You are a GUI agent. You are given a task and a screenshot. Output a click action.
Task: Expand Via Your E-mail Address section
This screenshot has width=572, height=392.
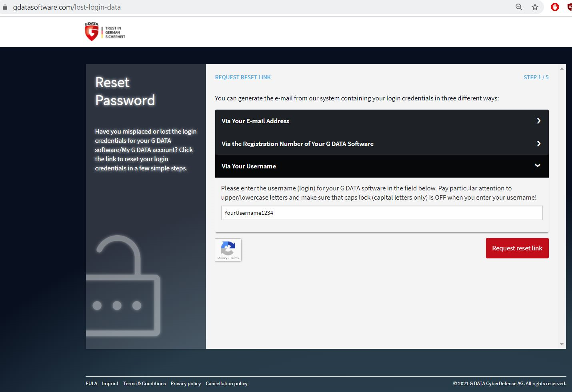tap(382, 121)
